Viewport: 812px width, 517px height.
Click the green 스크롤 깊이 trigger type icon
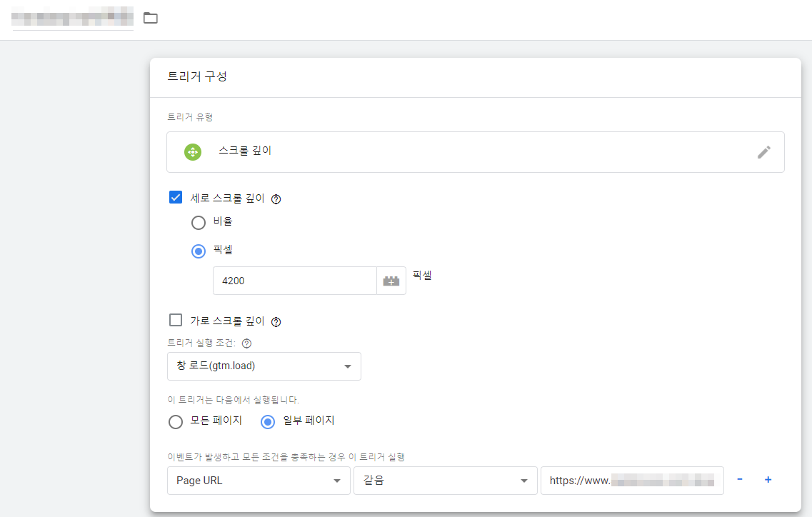[193, 151]
